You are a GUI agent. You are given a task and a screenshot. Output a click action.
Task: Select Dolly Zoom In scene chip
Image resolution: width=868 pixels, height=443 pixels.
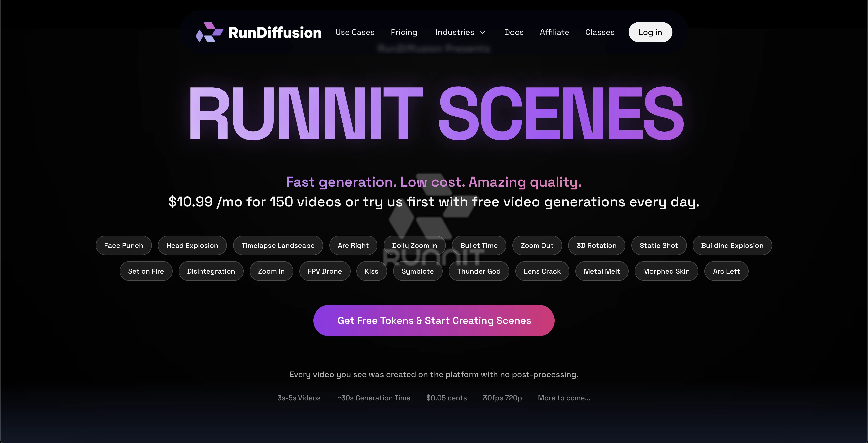414,245
